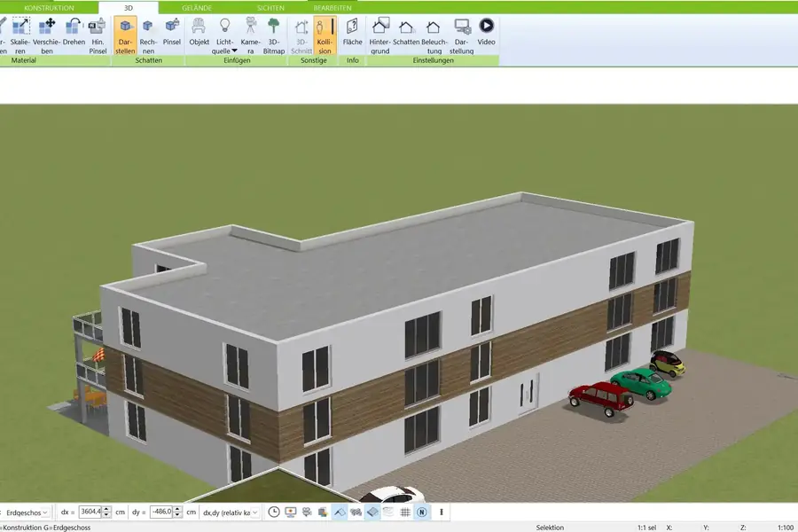Image resolution: width=798 pixels, height=532 pixels.
Task: Click the dx value input field
Action: [x=90, y=512]
